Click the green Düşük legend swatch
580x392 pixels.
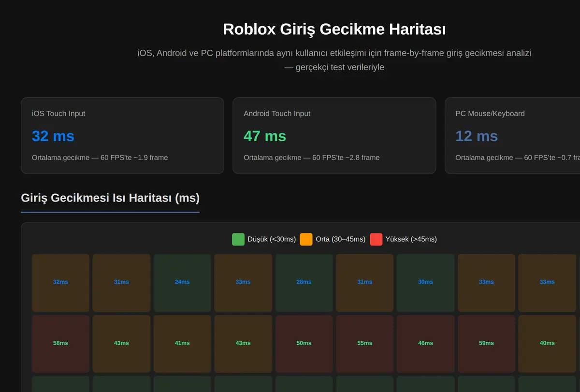(x=238, y=239)
